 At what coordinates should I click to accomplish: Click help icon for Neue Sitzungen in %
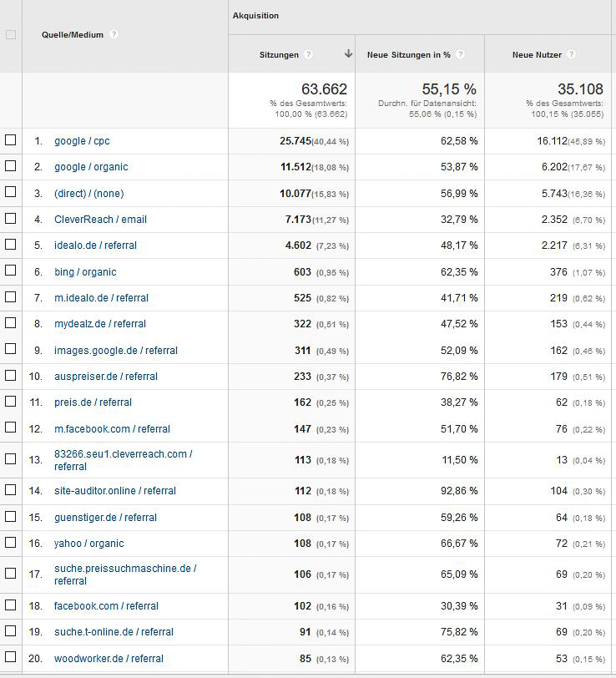coord(460,55)
